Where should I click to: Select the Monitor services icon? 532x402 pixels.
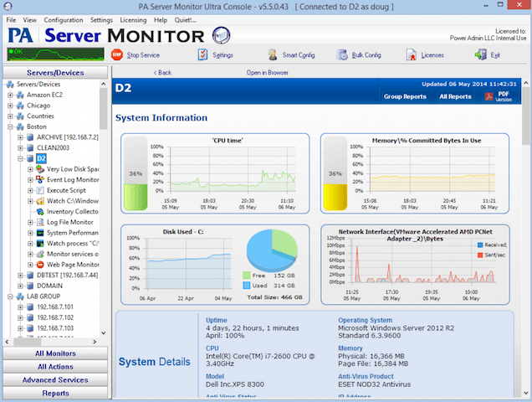coord(40,254)
